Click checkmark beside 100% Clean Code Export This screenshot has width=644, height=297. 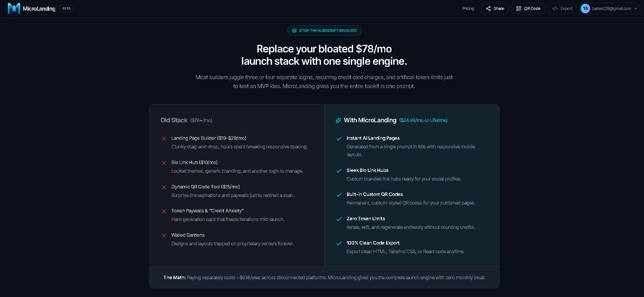pos(339,244)
